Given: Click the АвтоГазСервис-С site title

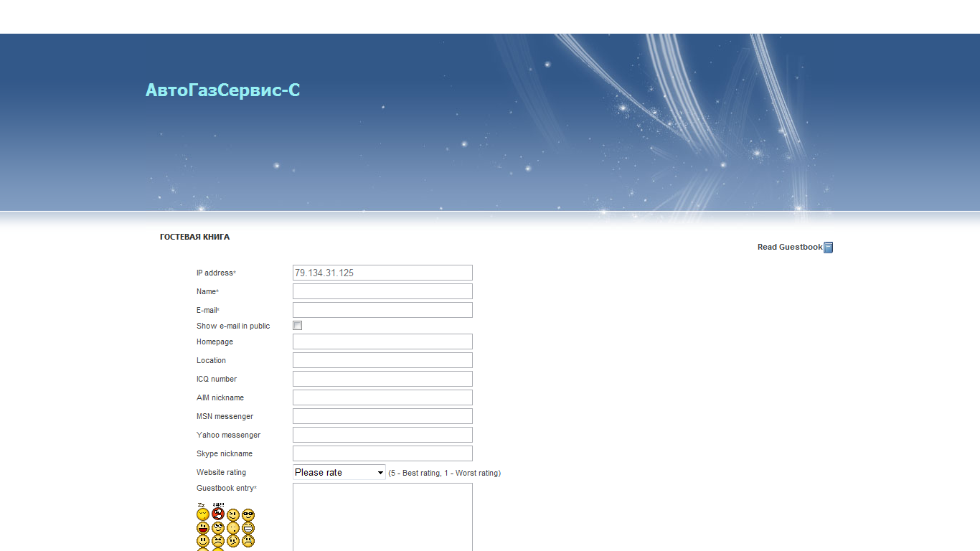Looking at the screenshot, I should coord(222,90).
